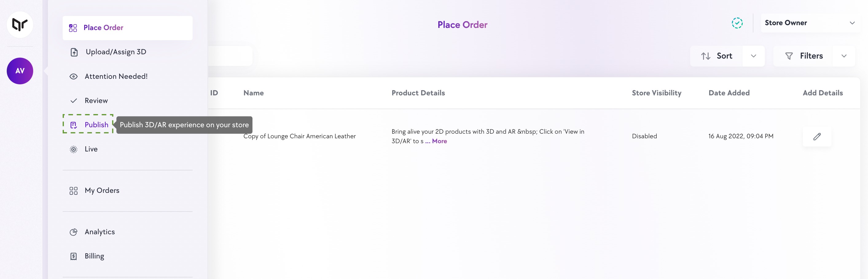
Task: Click the Copy of Lounge Chair product name
Action: point(299,136)
